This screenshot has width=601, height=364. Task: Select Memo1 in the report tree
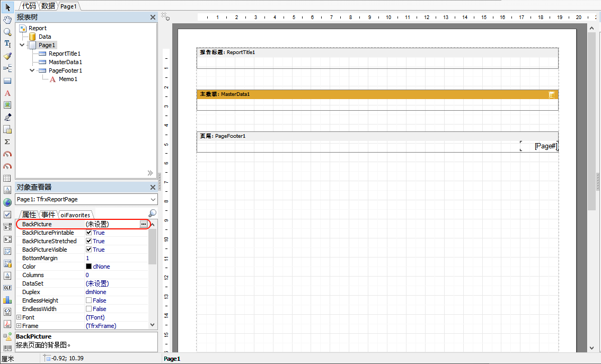(68, 79)
